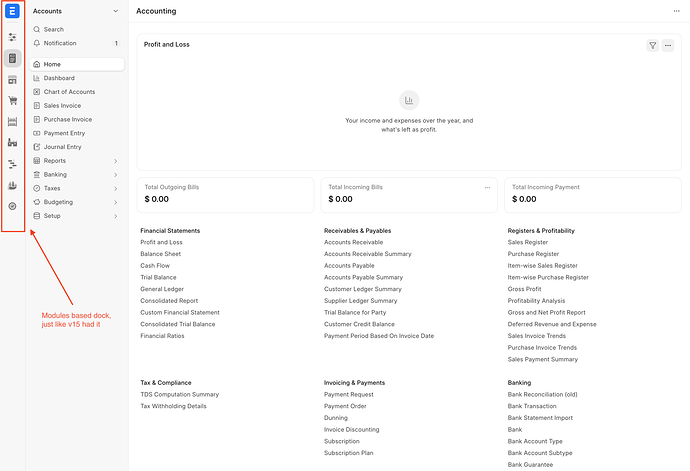The height and width of the screenshot is (471, 690).
Task: Open the shopping cart Buying dock icon
Action: pyautogui.click(x=12, y=100)
